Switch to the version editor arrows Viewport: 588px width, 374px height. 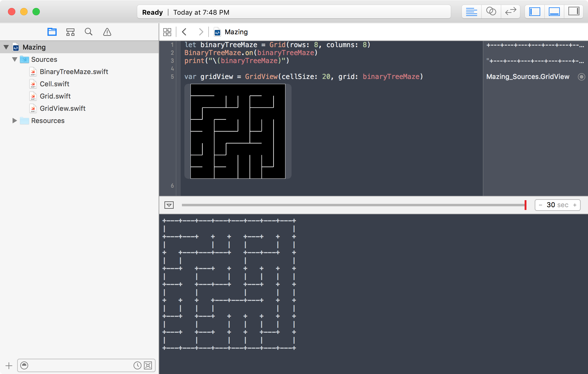click(x=511, y=12)
